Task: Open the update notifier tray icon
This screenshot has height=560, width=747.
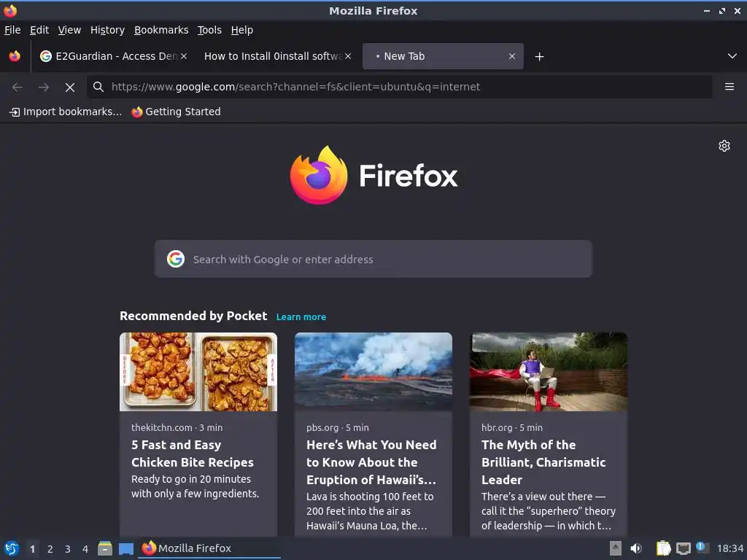Action: point(703,548)
